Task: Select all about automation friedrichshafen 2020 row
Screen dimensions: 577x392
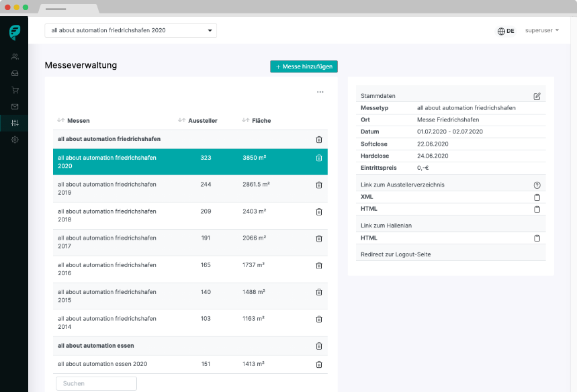Action: pyautogui.click(x=190, y=162)
